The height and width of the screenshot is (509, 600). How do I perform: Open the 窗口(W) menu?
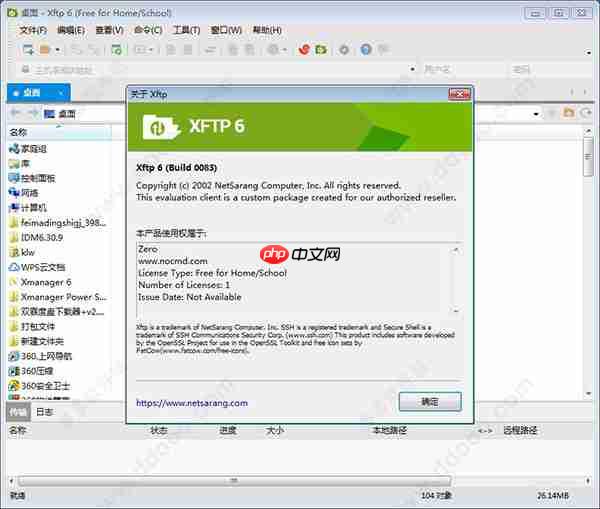coord(226,30)
